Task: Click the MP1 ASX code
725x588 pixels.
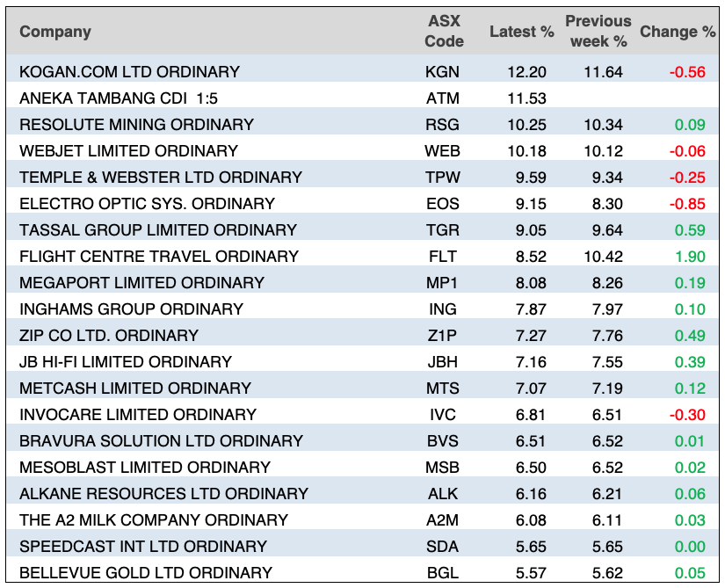Action: [x=442, y=283]
